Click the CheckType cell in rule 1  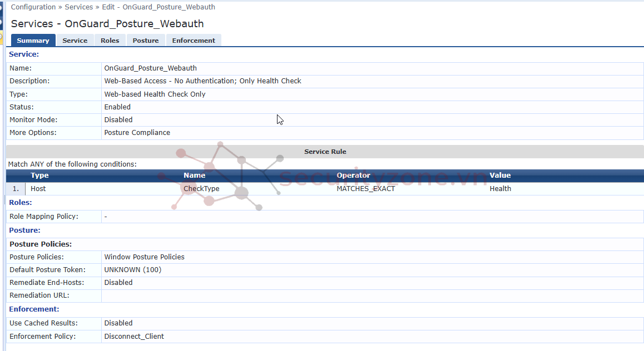point(201,189)
